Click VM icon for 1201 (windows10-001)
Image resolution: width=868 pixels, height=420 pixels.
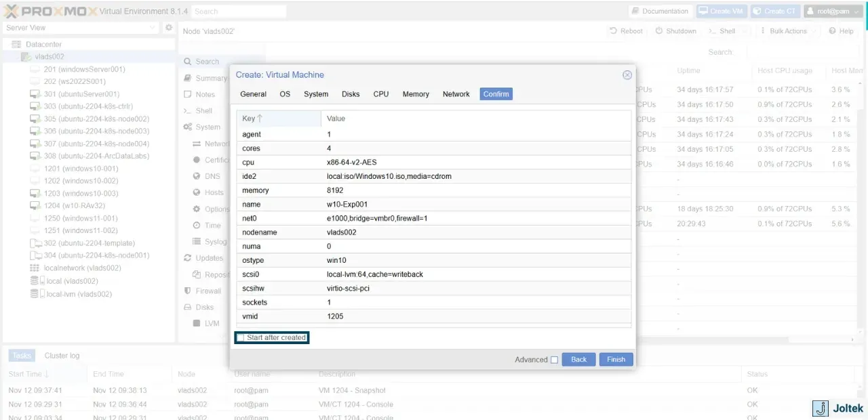click(35, 169)
